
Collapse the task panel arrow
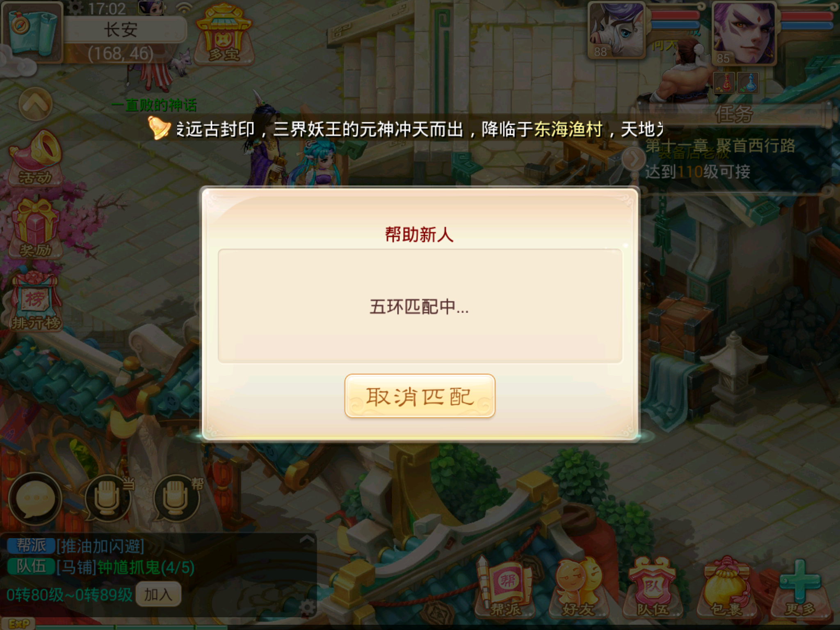tap(634, 159)
